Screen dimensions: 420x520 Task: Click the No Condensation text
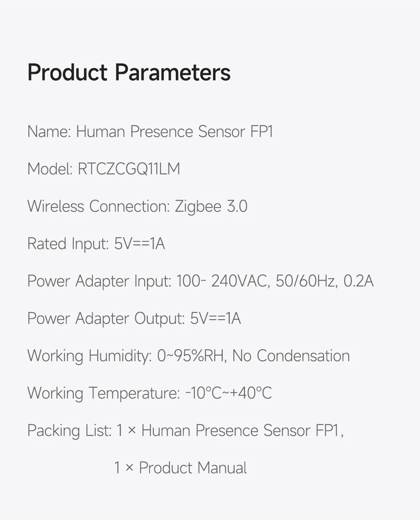291,356
